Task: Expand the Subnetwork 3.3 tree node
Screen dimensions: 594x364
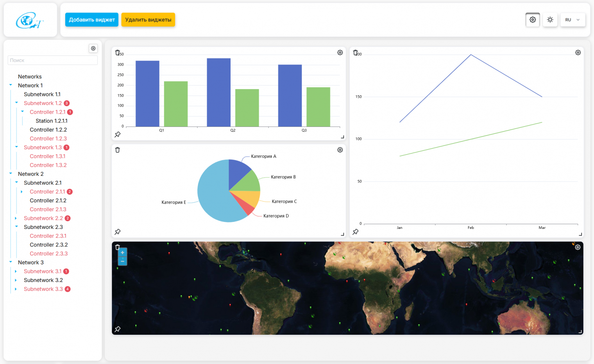Action: (16, 289)
